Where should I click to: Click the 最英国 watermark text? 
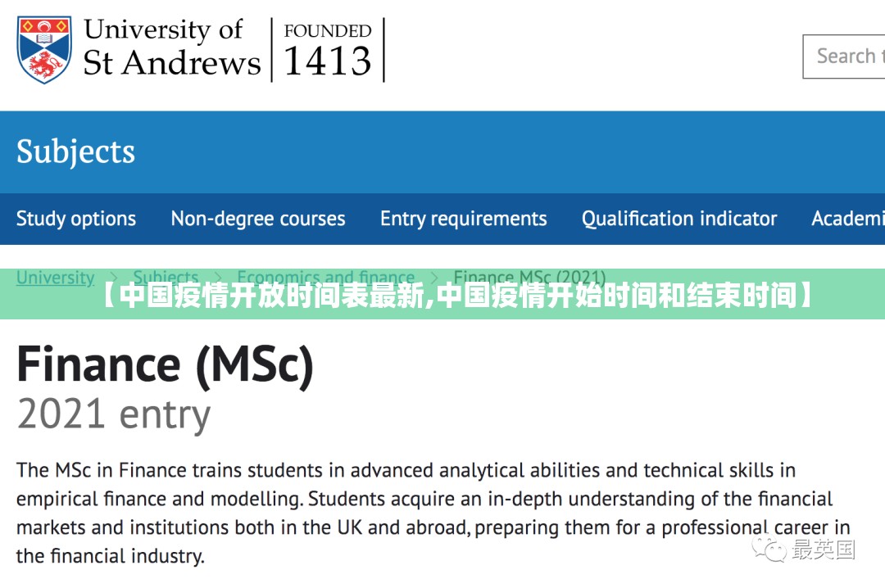click(x=823, y=550)
